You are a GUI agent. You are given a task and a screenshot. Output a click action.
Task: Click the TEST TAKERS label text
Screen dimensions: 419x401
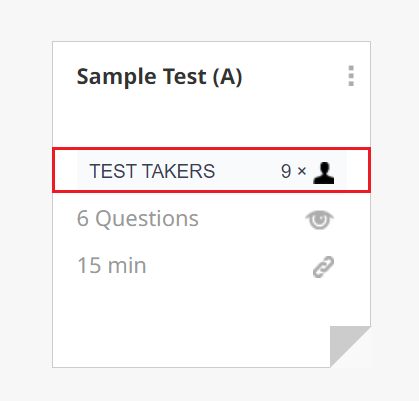click(152, 171)
